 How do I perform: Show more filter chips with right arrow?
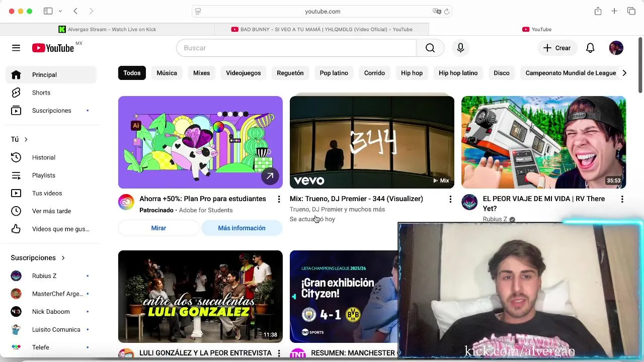point(624,73)
